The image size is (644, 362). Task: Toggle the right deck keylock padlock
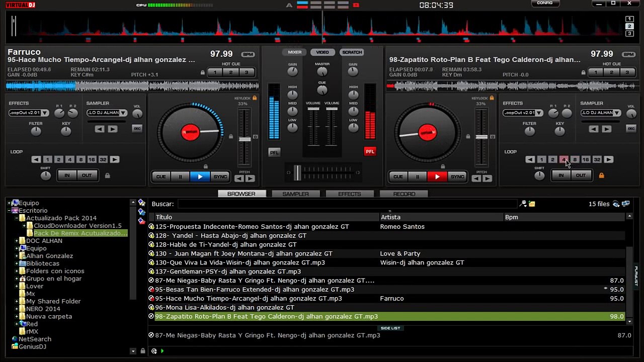click(x=492, y=98)
